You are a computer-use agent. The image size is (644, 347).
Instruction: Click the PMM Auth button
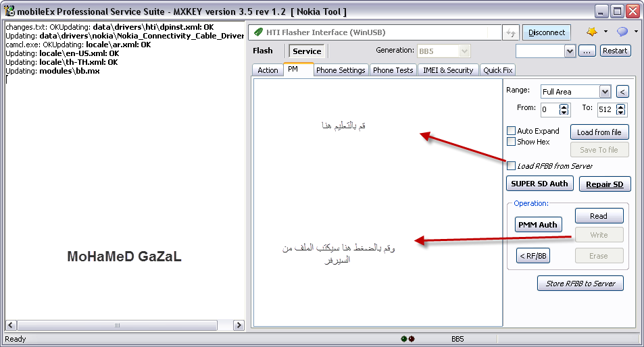(x=538, y=225)
